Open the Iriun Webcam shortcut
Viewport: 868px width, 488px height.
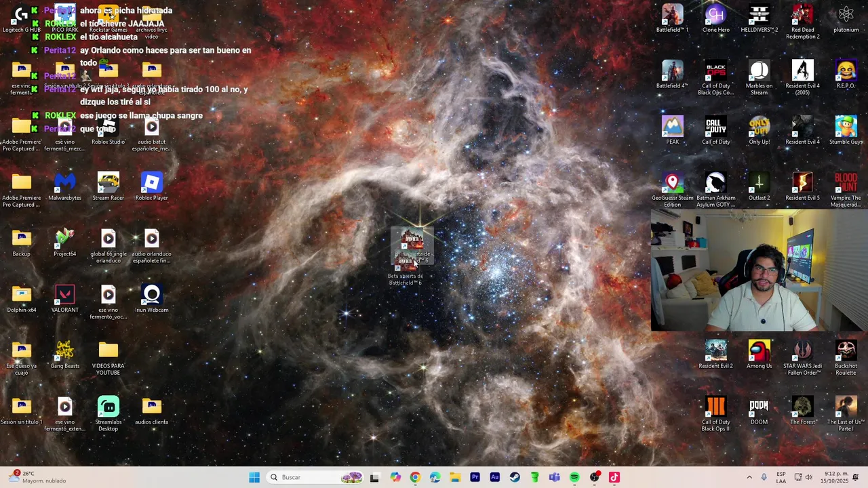point(151,299)
